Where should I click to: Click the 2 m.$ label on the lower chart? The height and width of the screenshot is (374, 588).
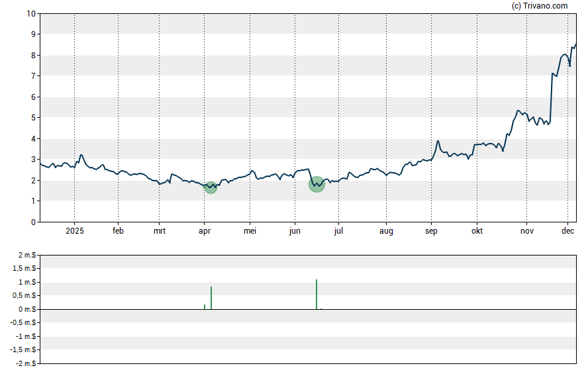click(x=26, y=256)
